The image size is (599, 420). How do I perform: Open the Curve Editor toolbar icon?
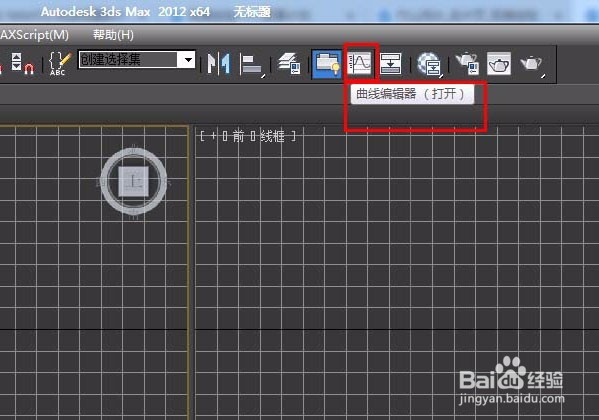click(x=359, y=63)
